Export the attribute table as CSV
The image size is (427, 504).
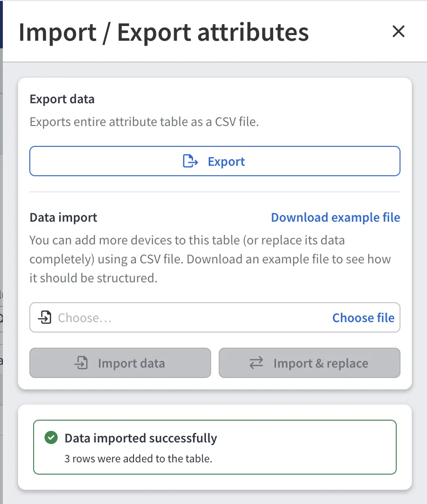pyautogui.click(x=214, y=161)
